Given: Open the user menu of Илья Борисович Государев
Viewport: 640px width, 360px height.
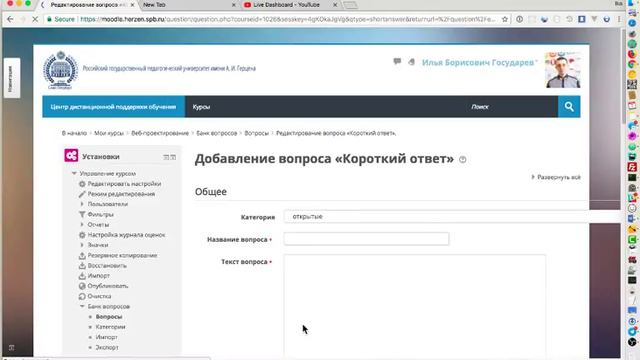Looking at the screenshot, I should [x=479, y=62].
